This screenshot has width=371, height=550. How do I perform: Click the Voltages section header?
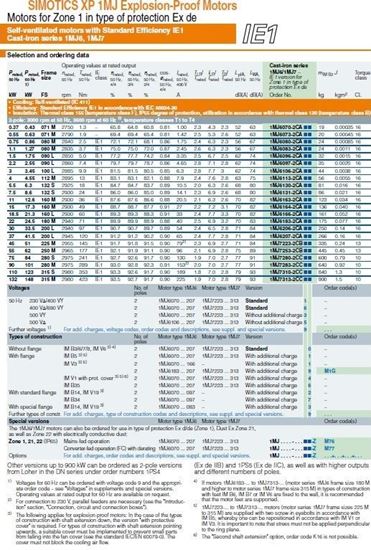(x=19, y=288)
